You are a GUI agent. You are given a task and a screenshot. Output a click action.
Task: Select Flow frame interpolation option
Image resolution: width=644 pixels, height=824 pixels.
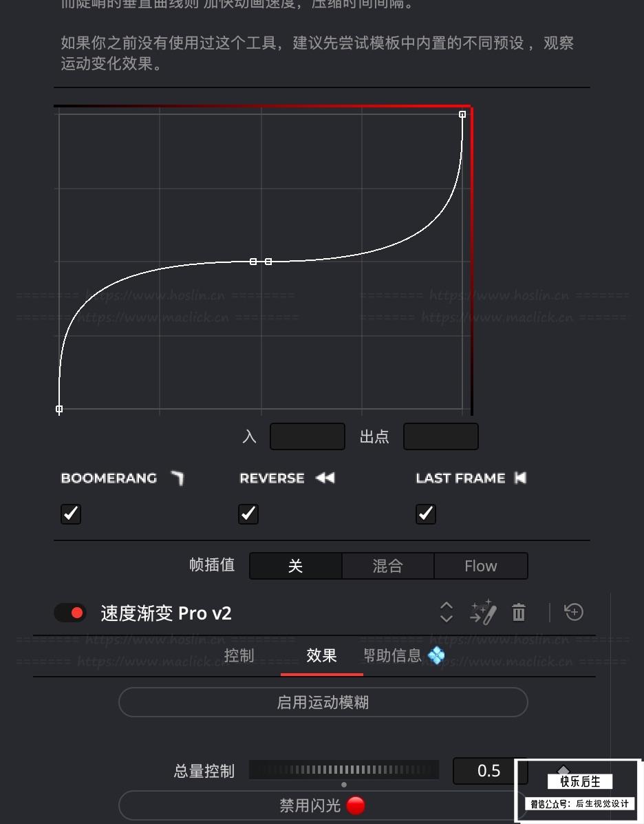tap(481, 566)
